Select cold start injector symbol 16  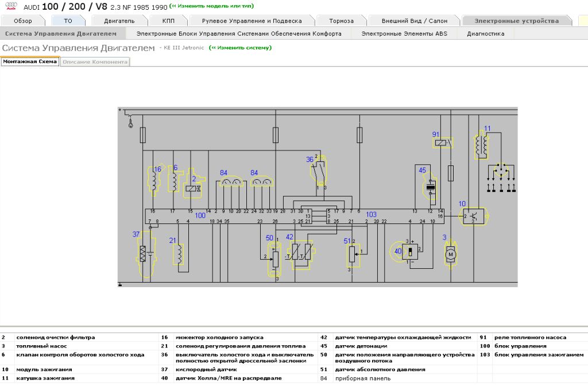[x=154, y=181]
